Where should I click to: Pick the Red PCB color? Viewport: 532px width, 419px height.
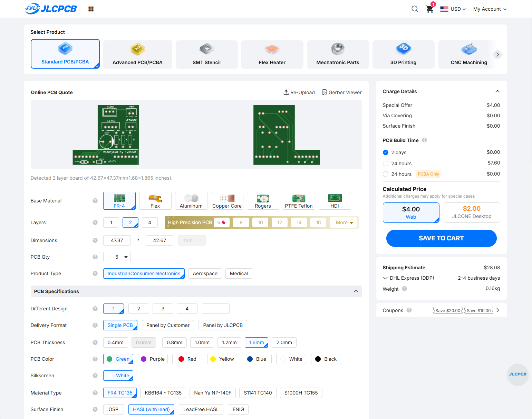(187, 359)
